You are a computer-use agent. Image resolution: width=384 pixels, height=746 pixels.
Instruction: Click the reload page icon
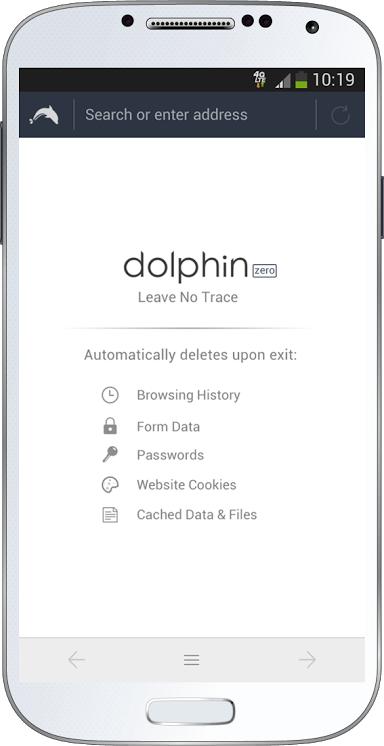340,115
